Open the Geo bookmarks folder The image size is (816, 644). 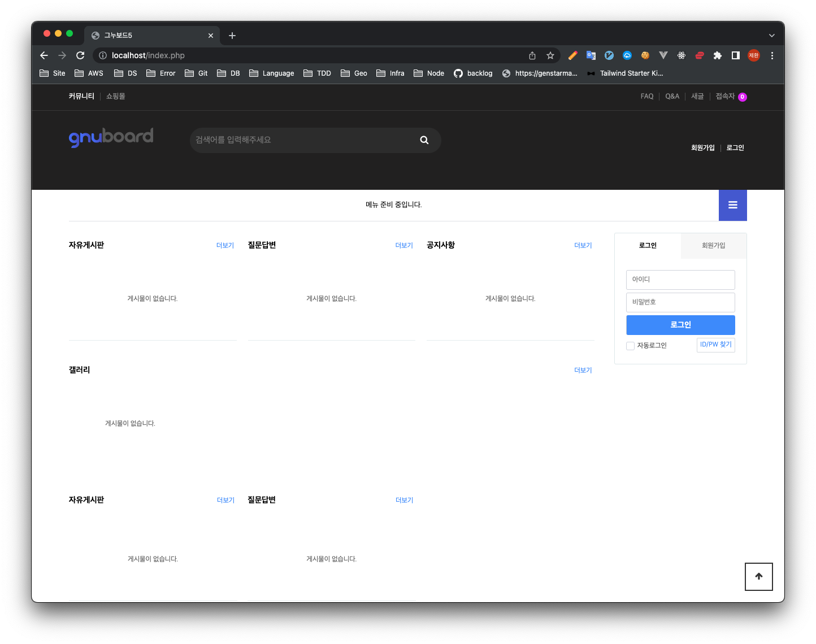(x=354, y=73)
